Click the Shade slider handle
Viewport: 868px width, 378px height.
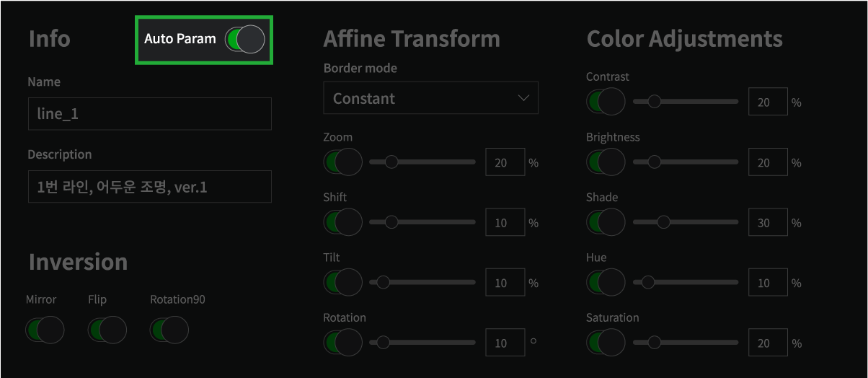[663, 222]
